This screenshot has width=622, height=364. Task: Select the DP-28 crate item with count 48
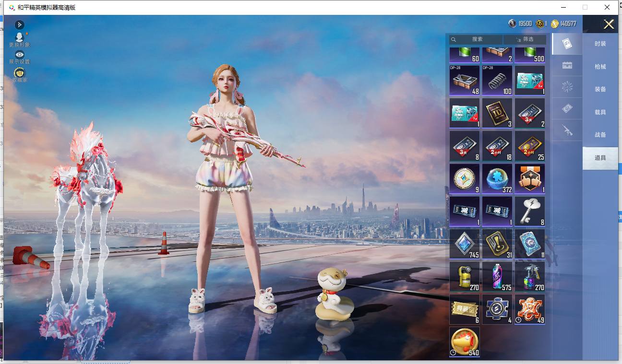pos(465,80)
